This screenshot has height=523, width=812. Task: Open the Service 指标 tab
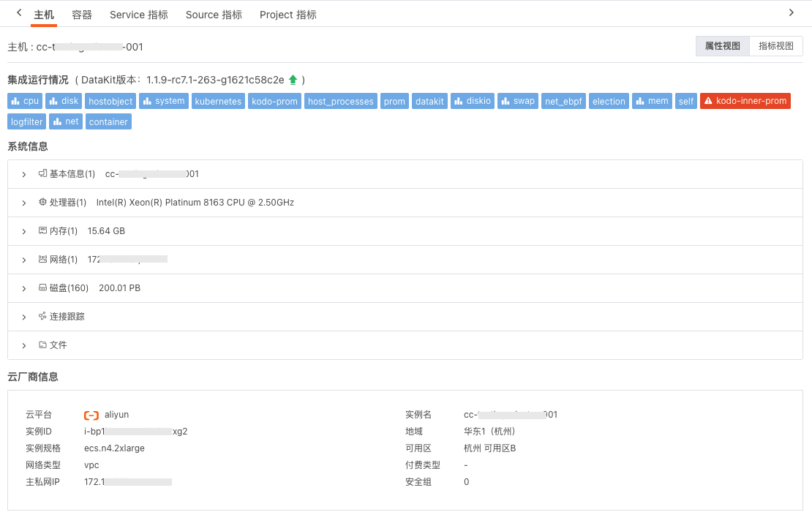tap(139, 15)
